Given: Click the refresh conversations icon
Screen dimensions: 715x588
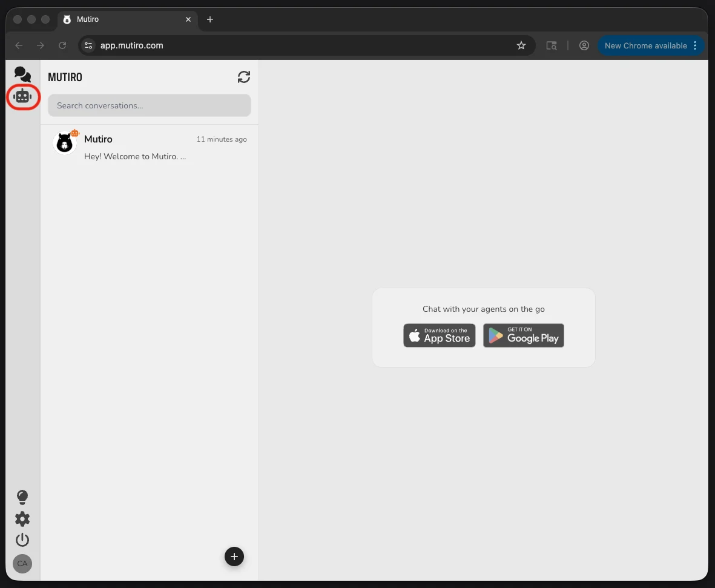Looking at the screenshot, I should pos(244,77).
